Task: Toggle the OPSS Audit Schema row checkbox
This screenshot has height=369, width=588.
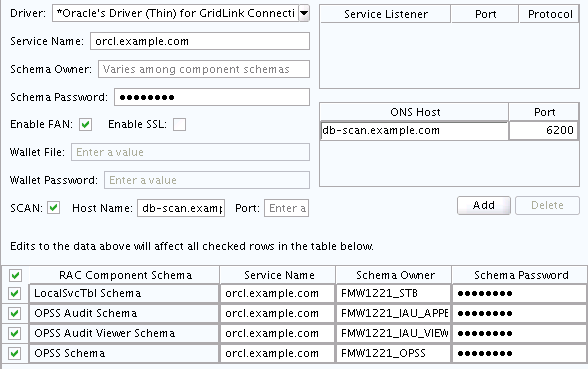Action: click(x=15, y=313)
